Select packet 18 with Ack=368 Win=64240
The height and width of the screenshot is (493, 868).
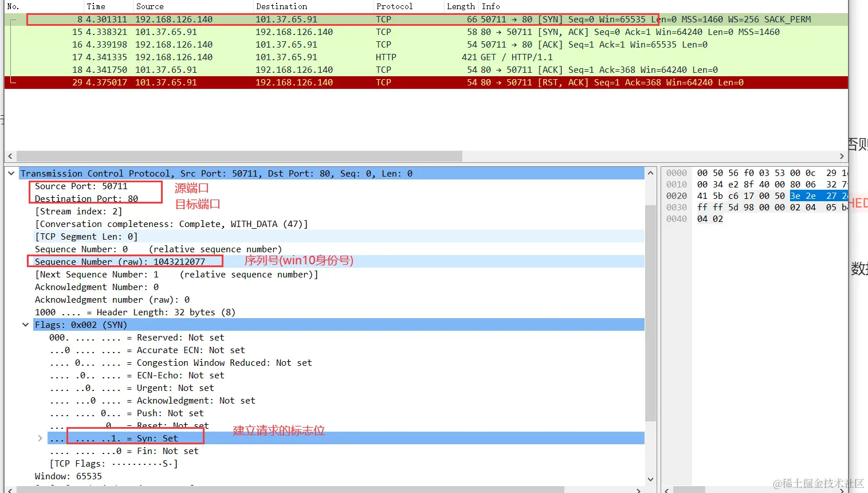tap(426, 69)
